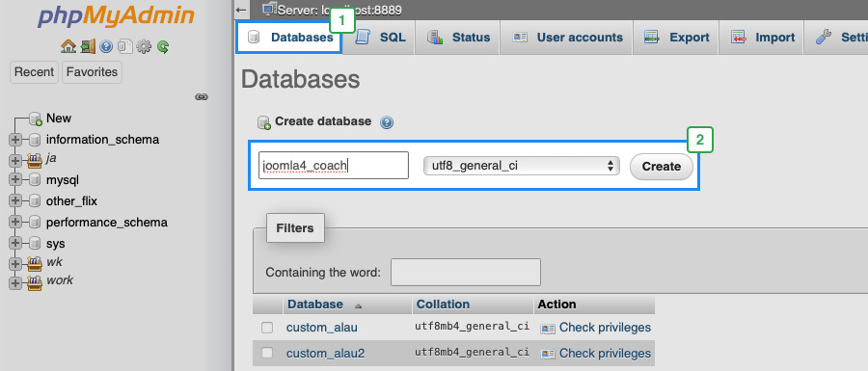Open the Import tab

coord(762,38)
